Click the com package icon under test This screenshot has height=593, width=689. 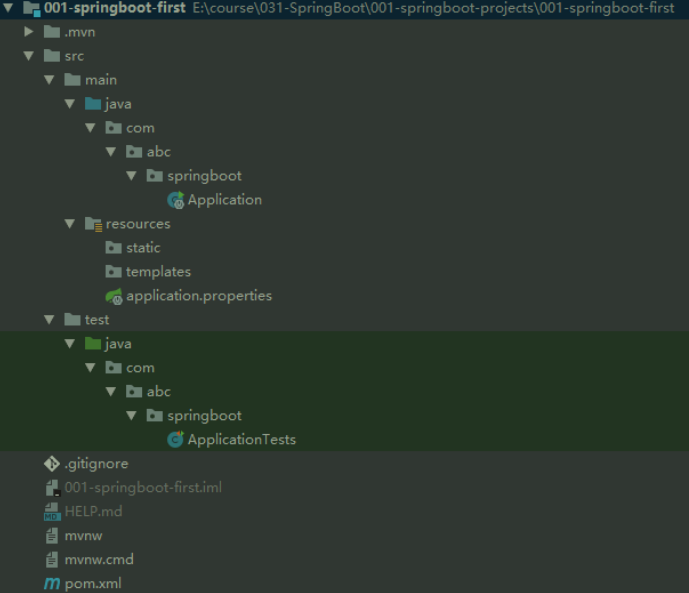[x=113, y=368]
